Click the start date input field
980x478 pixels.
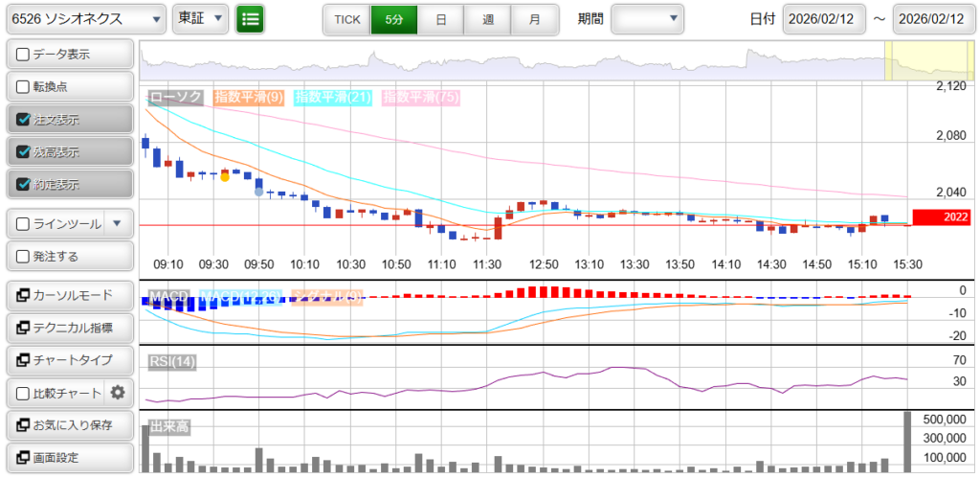click(x=824, y=19)
